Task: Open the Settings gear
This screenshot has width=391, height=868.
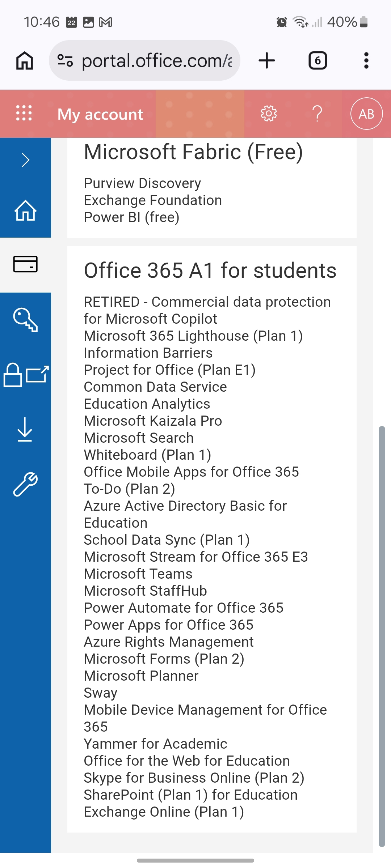Action: 269,114
